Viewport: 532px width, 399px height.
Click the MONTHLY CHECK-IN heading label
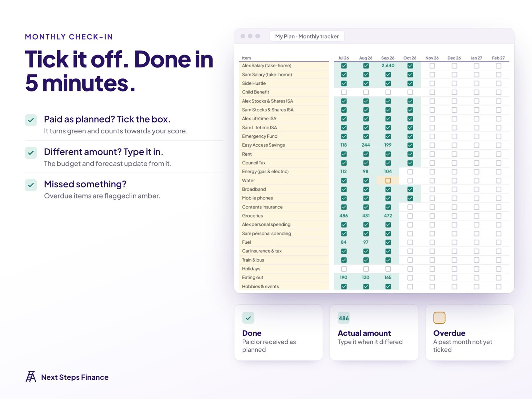(x=69, y=37)
